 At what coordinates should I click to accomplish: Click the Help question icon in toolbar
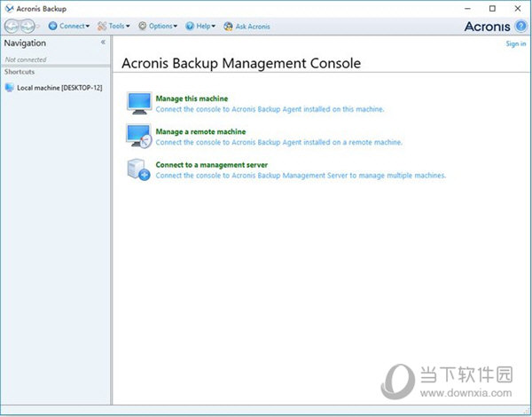190,26
